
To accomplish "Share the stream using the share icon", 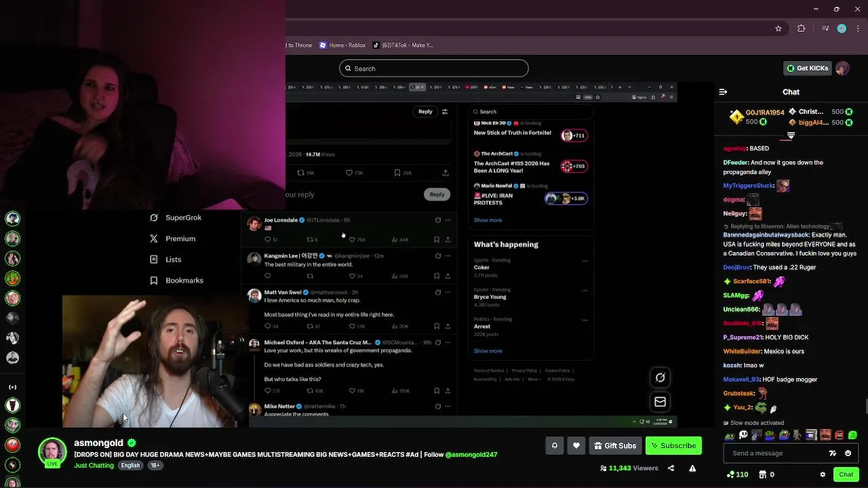I will point(671,468).
